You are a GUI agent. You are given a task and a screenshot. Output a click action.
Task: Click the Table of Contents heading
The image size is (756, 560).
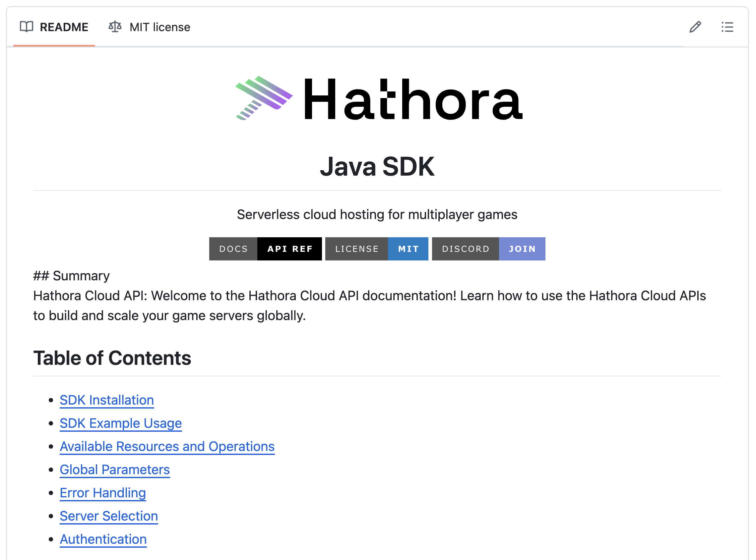click(x=112, y=358)
